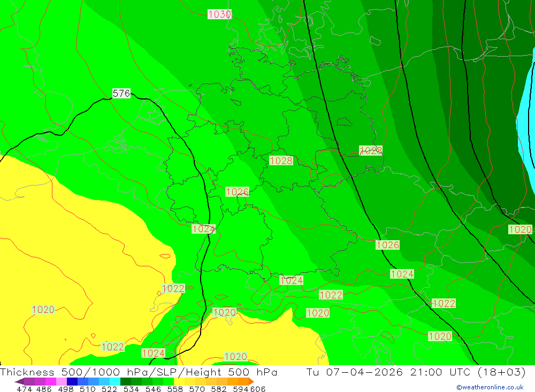Select the 558 legend value

point(175,389)
